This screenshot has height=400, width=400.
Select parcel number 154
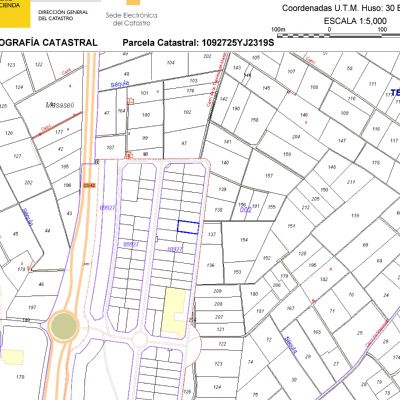click(x=244, y=240)
